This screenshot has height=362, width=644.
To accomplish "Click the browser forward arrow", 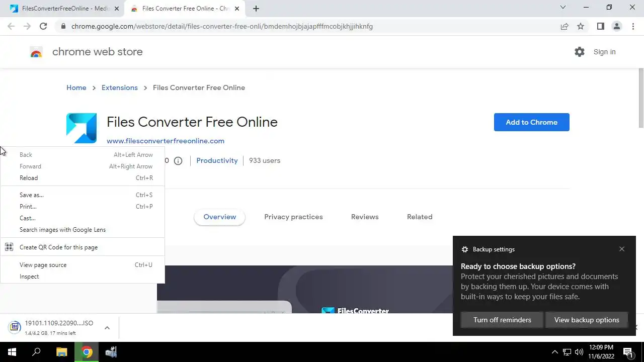I will point(27,26).
